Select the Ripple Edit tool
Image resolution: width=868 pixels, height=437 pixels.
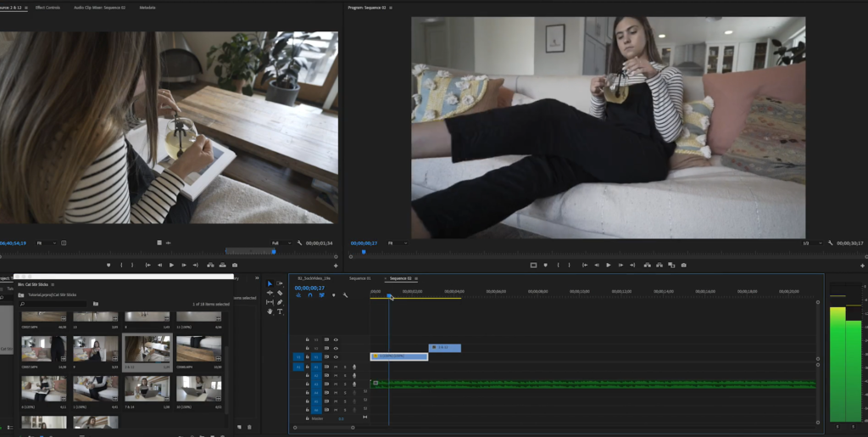(x=270, y=293)
